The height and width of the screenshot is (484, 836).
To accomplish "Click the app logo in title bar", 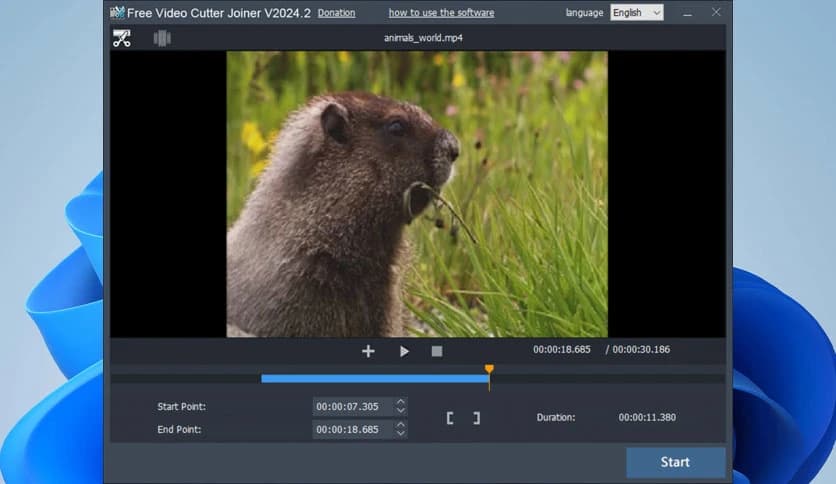I will pyautogui.click(x=117, y=12).
